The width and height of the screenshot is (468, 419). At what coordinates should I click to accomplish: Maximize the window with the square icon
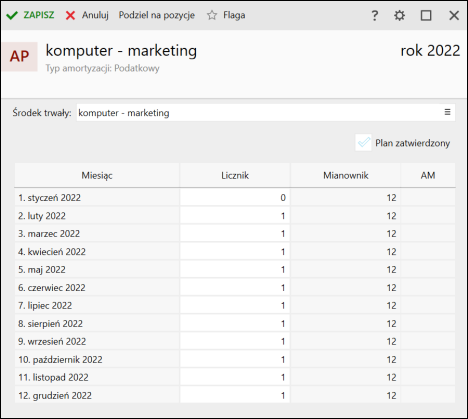pyautogui.click(x=426, y=15)
